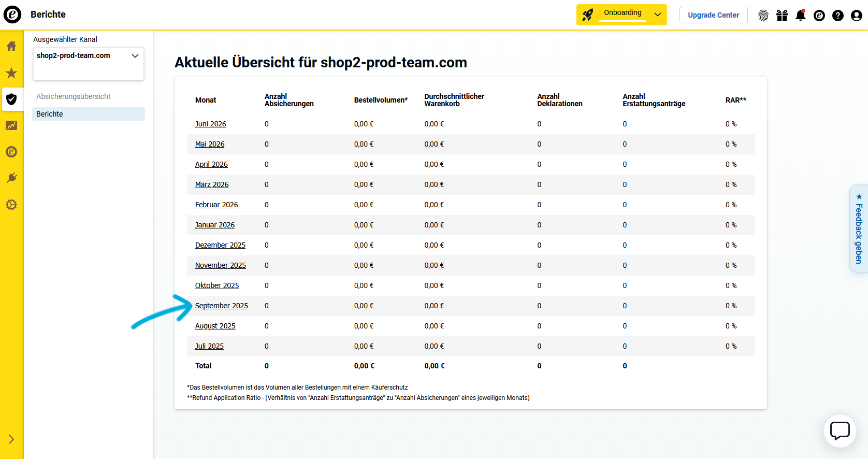This screenshot has height=459, width=868.
Task: Open the September 2025 report link
Action: [222, 306]
